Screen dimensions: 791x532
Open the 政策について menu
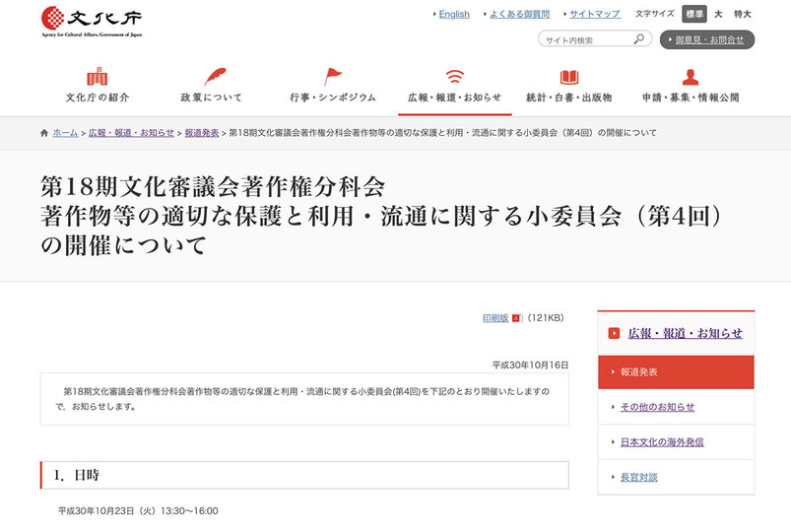pyautogui.click(x=212, y=98)
